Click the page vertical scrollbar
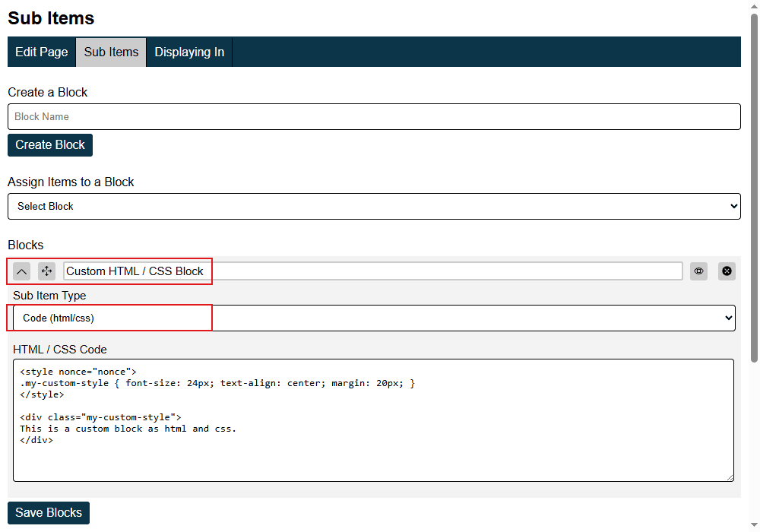 click(754, 188)
